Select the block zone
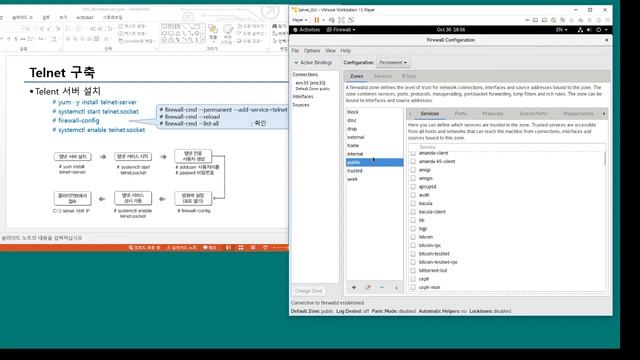This screenshot has height=360, width=640. [x=374, y=112]
